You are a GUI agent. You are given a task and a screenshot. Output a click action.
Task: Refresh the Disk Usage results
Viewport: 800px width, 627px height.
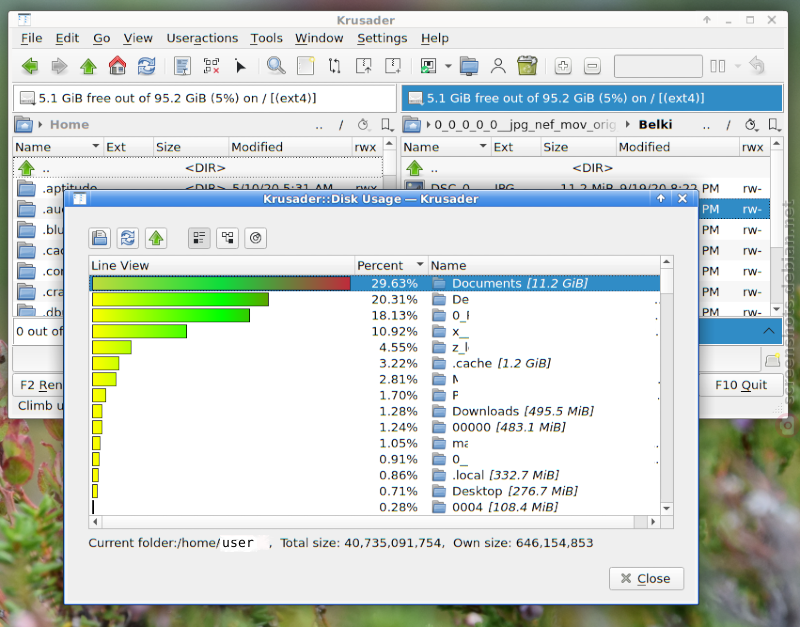128,238
